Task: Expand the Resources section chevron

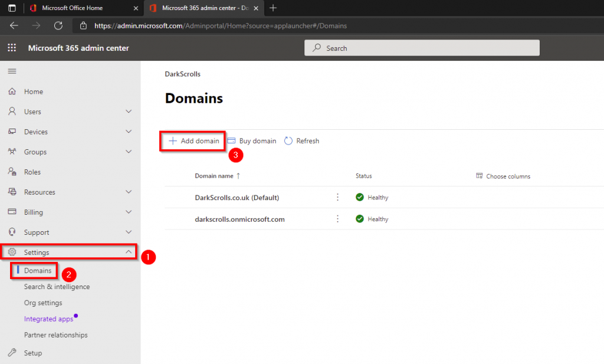Action: coord(129,191)
